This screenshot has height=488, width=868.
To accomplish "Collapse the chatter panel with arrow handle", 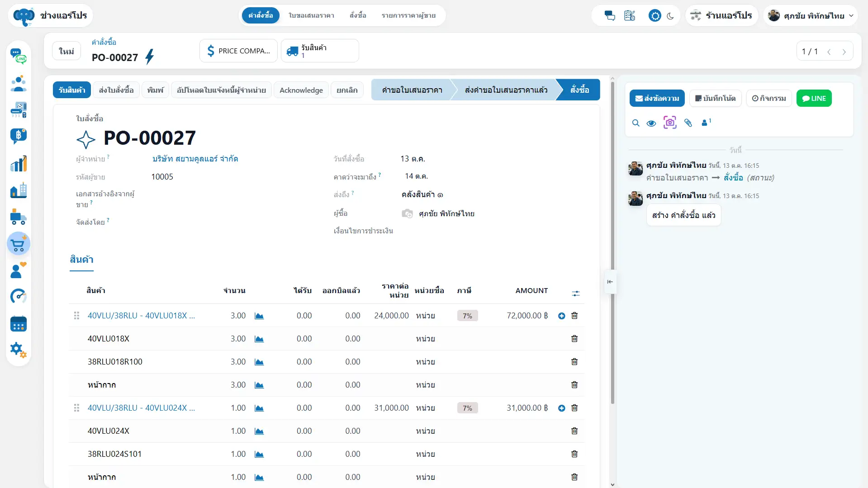I will click(x=610, y=282).
